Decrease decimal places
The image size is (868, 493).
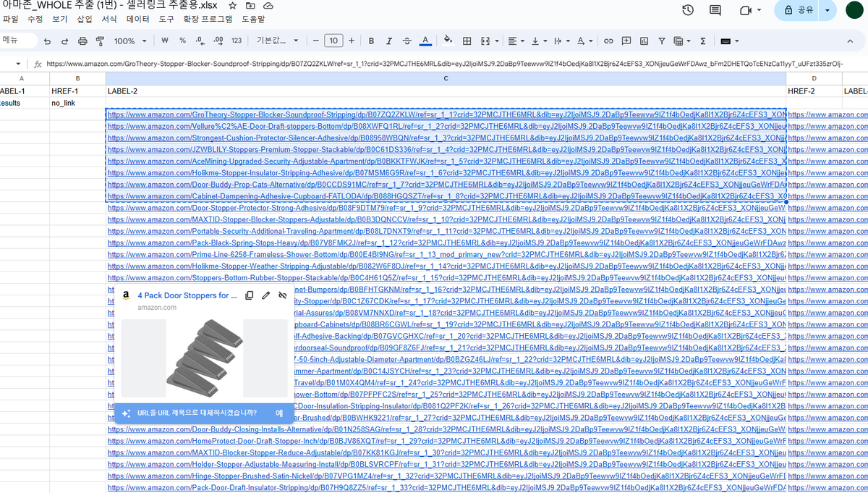200,41
